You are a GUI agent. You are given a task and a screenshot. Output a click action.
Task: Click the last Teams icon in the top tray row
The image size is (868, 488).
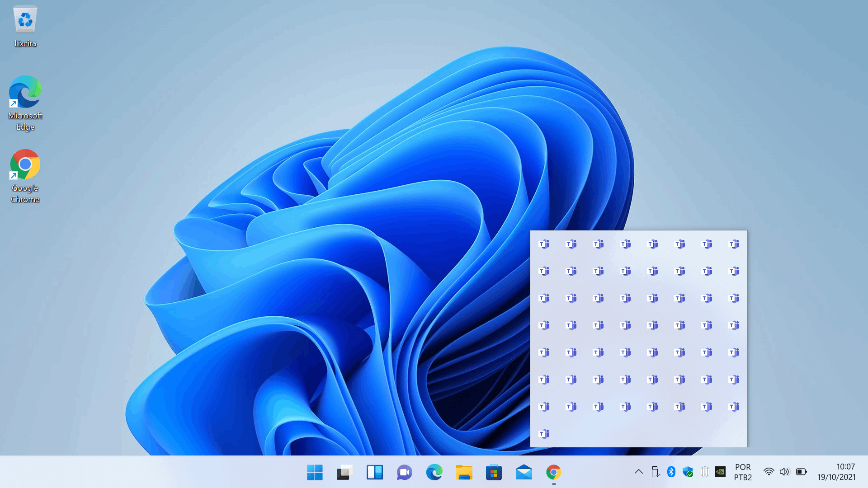point(734,244)
